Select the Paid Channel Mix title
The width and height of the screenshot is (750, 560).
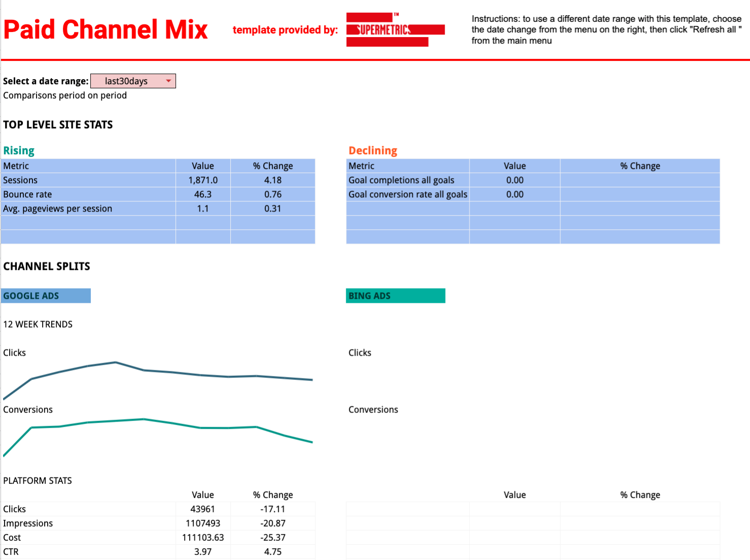tap(105, 29)
